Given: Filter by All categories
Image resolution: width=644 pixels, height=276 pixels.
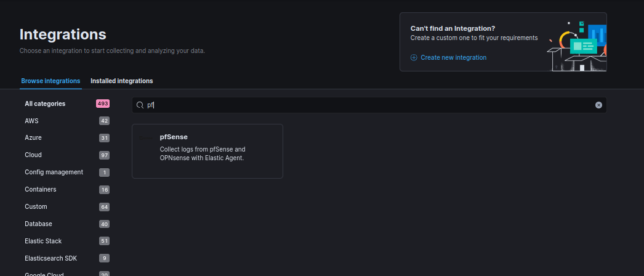Looking at the screenshot, I should (x=45, y=103).
